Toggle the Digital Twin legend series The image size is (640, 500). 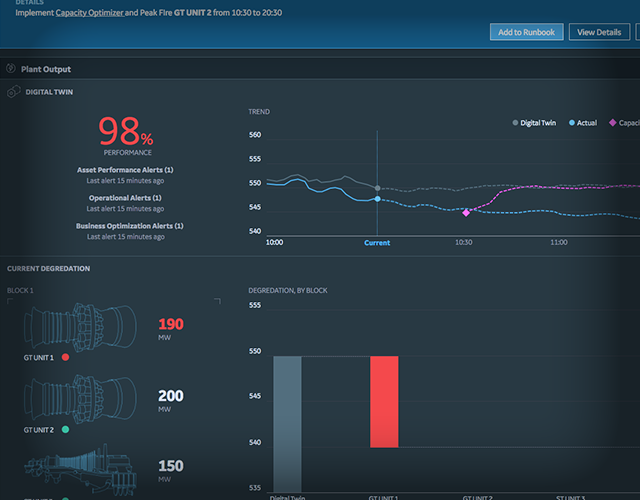coord(534,123)
